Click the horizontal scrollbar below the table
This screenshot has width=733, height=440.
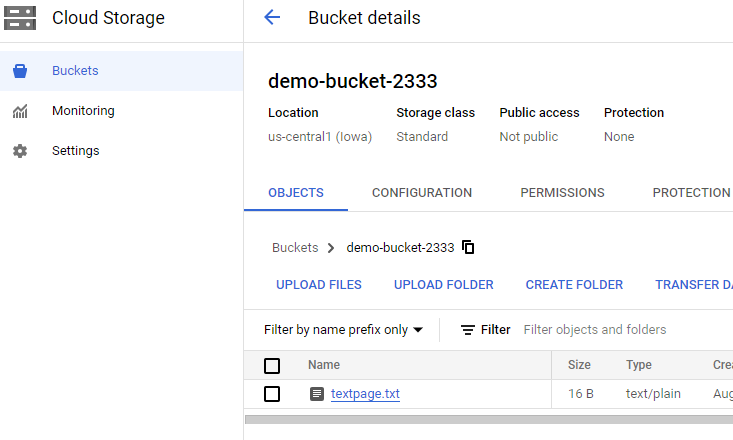tap(489, 419)
